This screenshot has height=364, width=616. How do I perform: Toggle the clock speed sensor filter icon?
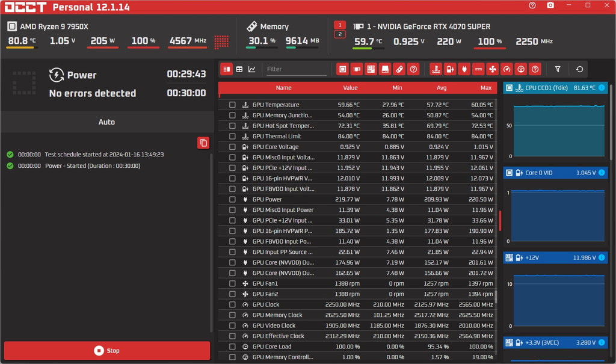[x=507, y=69]
